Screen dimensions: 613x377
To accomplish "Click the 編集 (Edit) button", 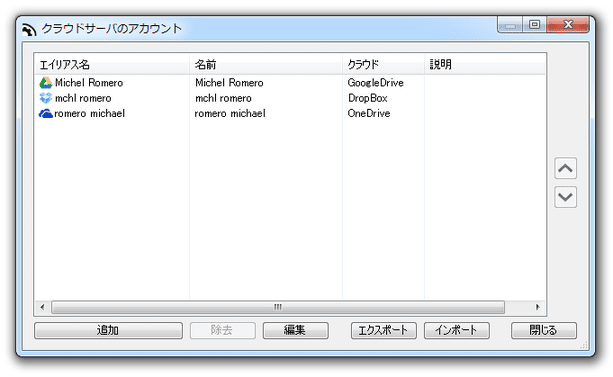I will point(296,330).
